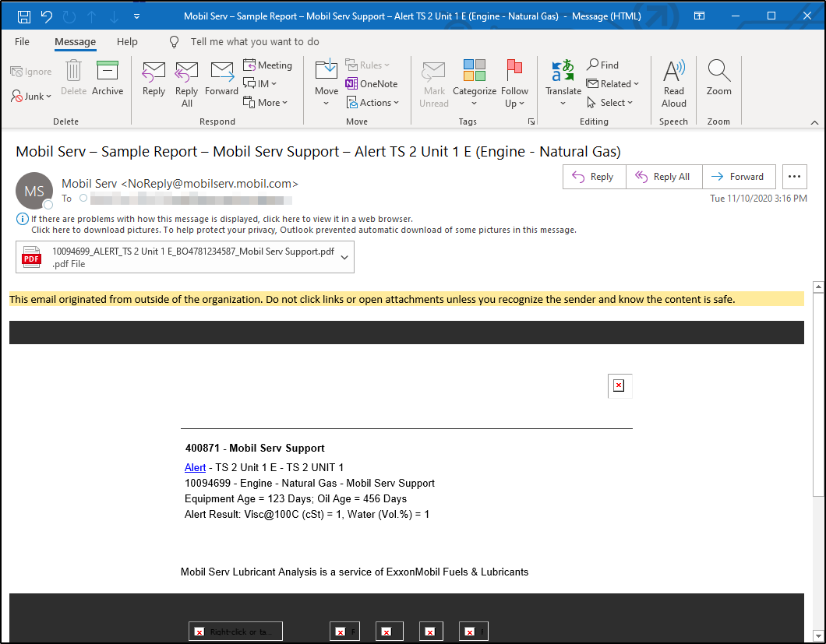
Task: Open the File menu
Action: tap(22, 41)
